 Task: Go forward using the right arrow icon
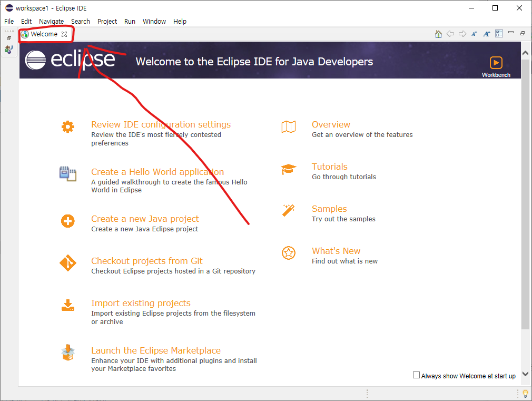pyautogui.click(x=462, y=34)
